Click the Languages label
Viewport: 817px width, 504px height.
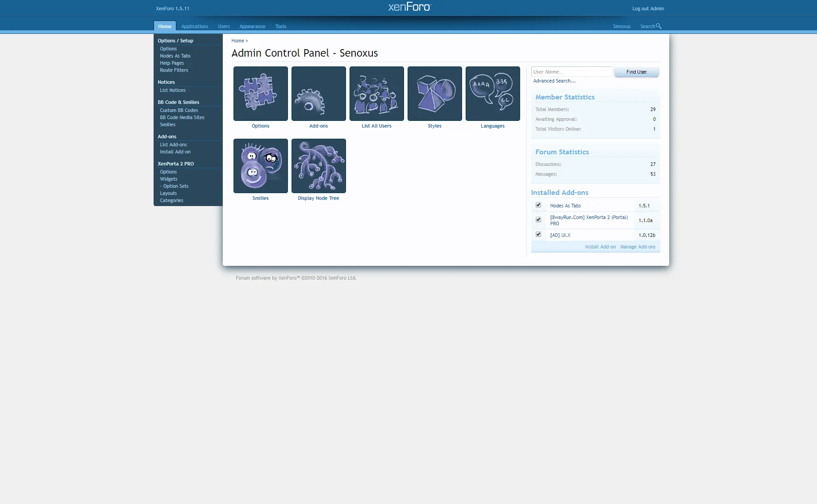coord(493,126)
